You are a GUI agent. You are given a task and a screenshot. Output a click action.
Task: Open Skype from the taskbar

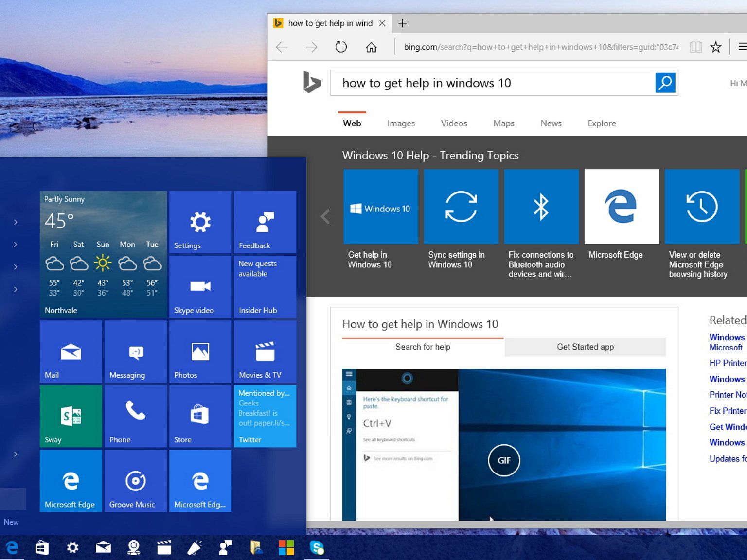317,548
